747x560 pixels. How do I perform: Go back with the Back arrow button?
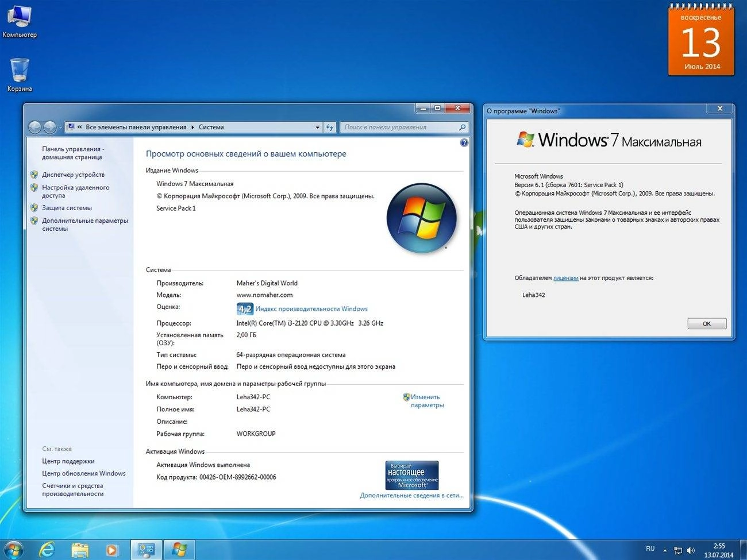[35, 127]
